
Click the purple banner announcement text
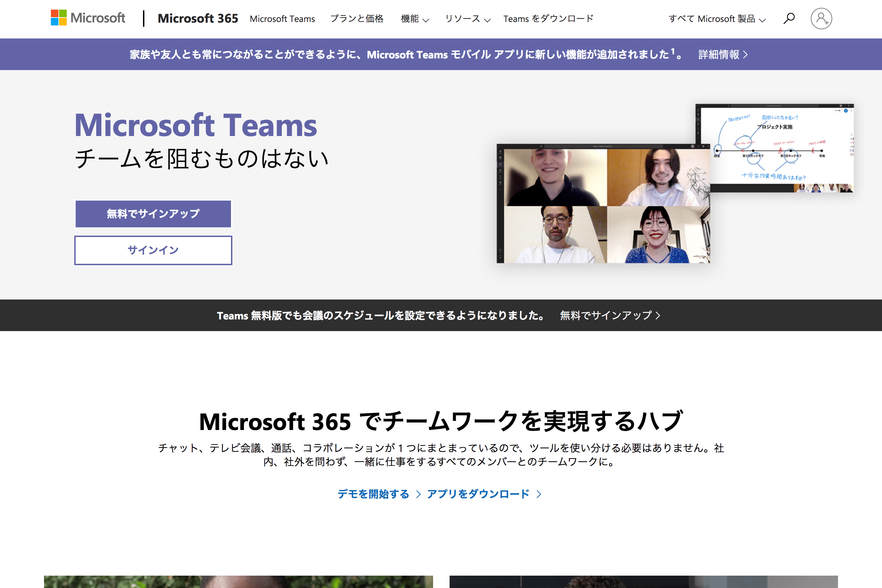click(x=406, y=55)
